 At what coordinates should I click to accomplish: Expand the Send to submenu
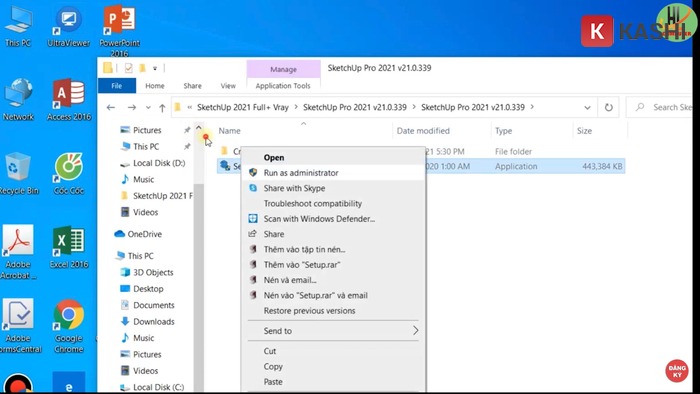[416, 331]
